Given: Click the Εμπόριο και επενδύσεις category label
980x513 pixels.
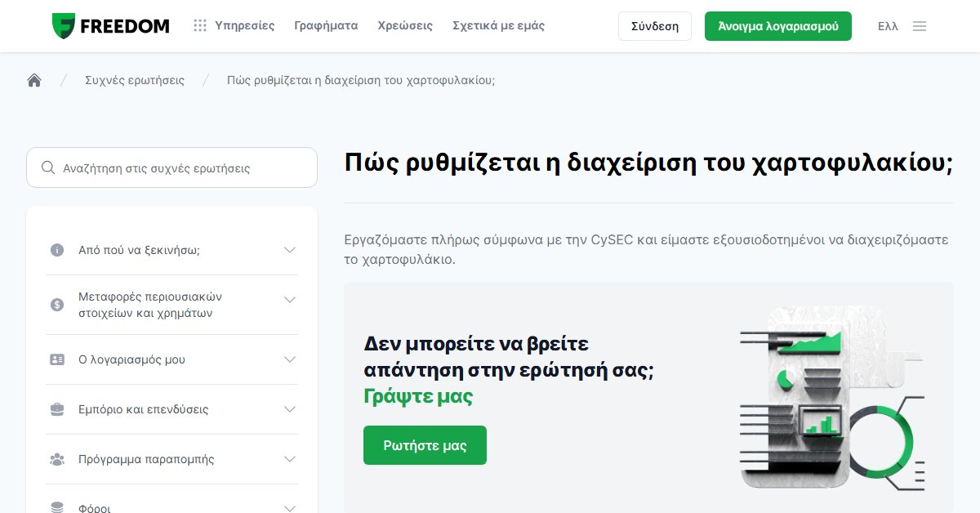Looking at the screenshot, I should click(x=144, y=409).
